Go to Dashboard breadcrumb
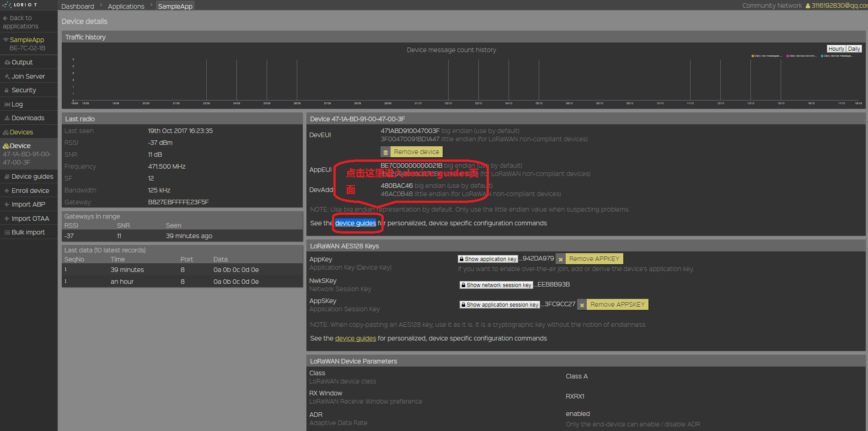 (78, 6)
